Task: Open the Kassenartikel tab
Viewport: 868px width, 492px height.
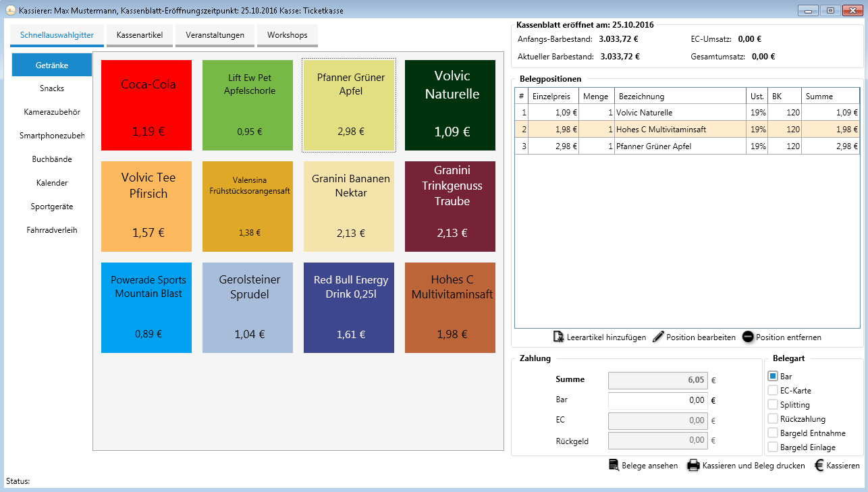Action: pyautogui.click(x=139, y=35)
